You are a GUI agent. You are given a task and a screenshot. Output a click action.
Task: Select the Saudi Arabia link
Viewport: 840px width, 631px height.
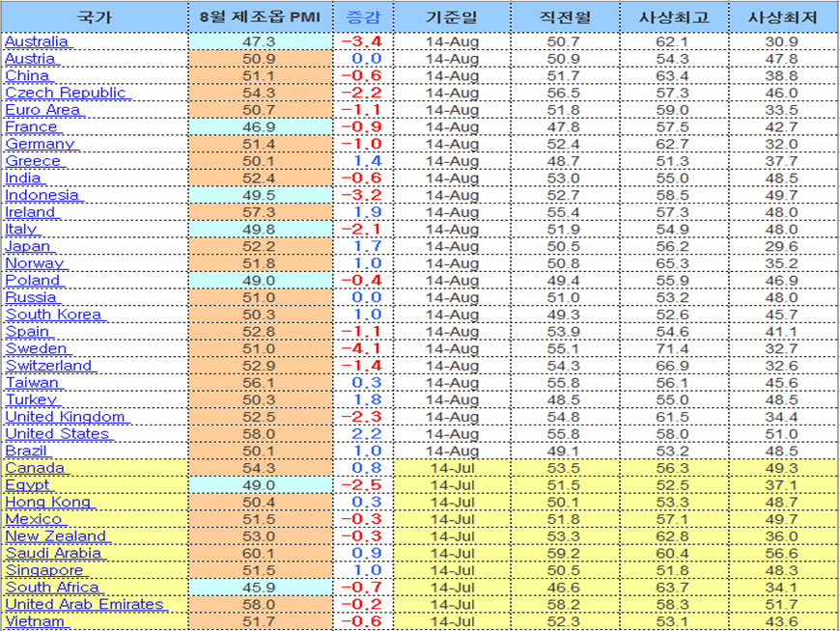click(53, 553)
